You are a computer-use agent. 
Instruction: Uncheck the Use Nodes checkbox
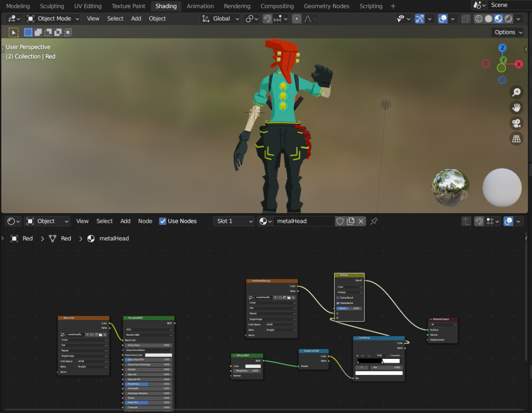(x=163, y=221)
